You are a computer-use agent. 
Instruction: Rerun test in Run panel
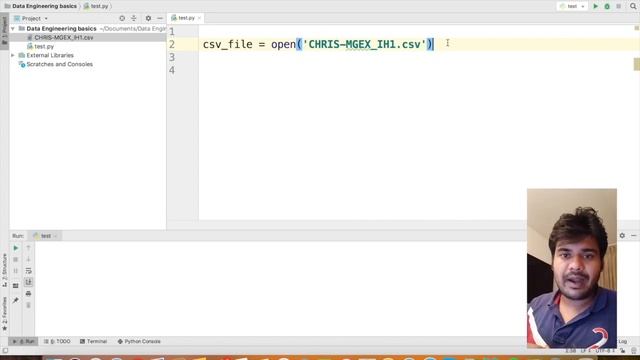point(16,248)
